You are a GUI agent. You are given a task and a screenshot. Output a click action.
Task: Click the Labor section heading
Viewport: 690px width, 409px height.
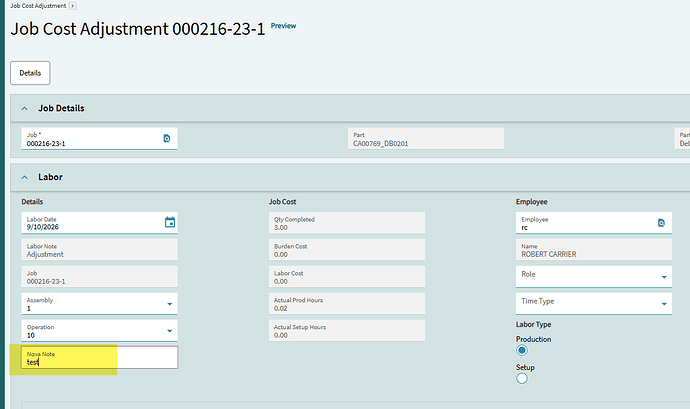[50, 177]
